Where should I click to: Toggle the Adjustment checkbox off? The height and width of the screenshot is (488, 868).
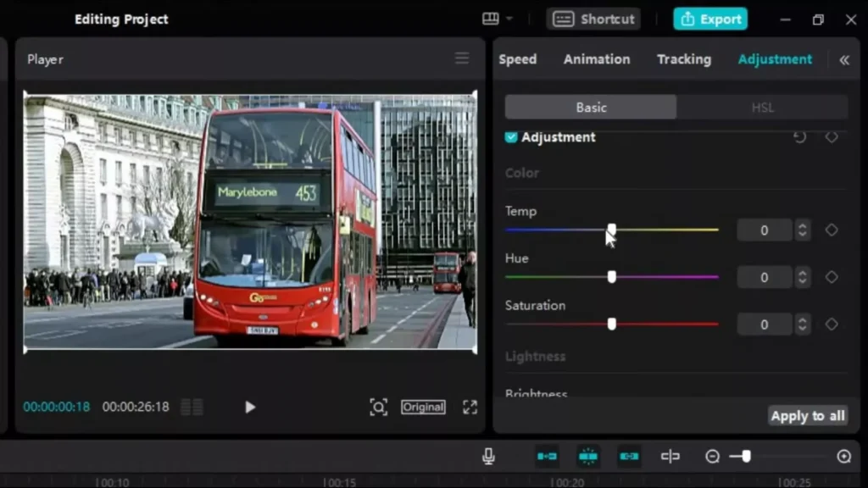(x=509, y=136)
